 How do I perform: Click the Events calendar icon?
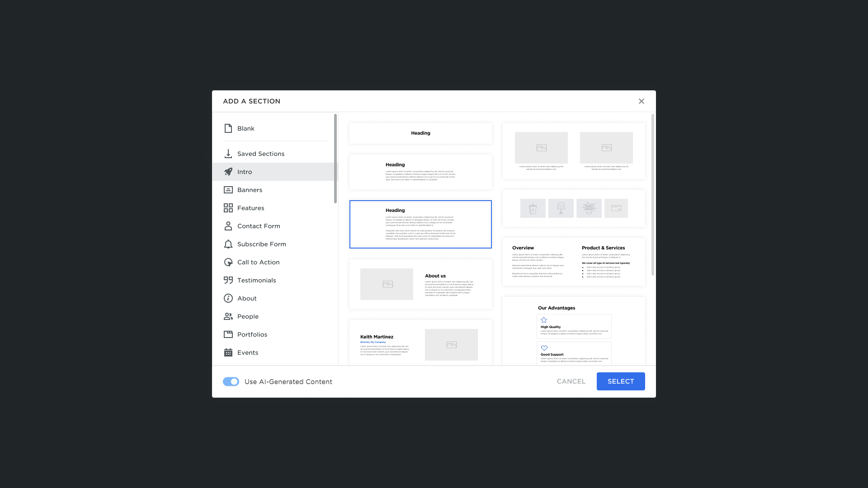point(228,352)
